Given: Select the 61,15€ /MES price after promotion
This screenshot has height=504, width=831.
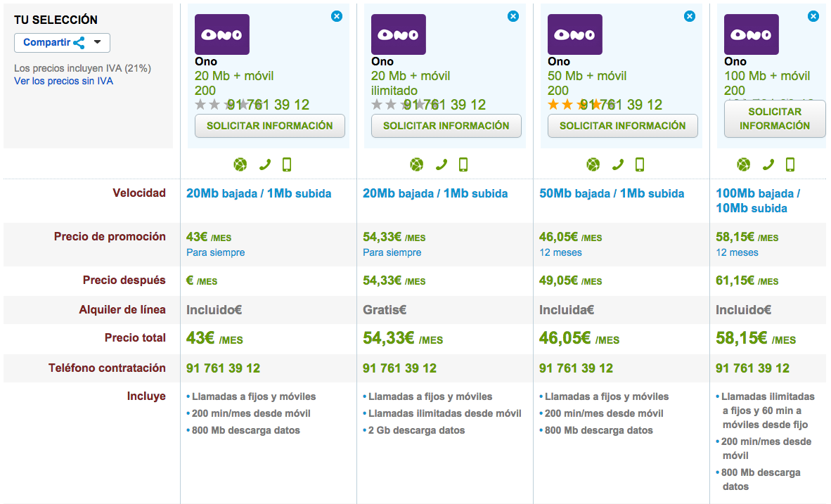Looking at the screenshot, I should [747, 280].
